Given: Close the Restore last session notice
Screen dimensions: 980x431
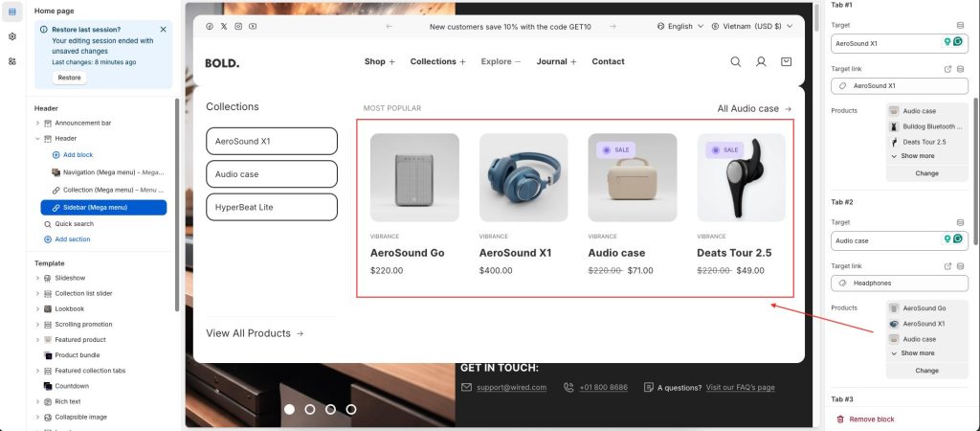Looking at the screenshot, I should coord(163,30).
